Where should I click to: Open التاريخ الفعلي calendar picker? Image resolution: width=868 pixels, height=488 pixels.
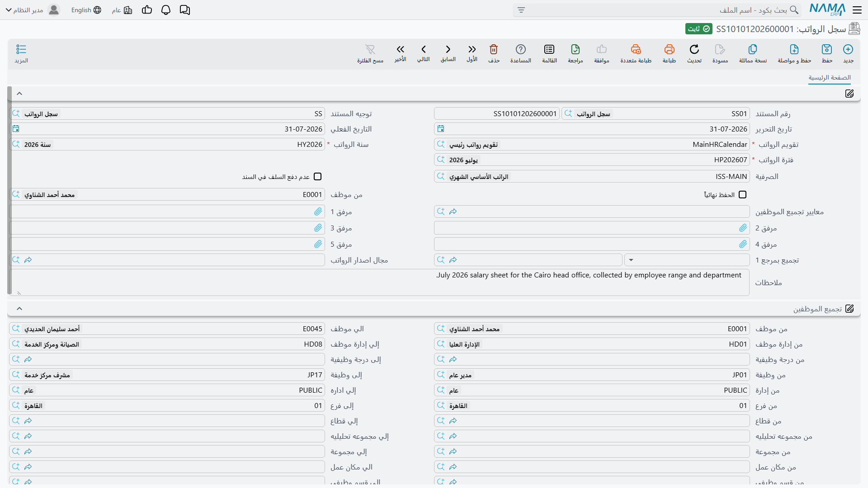pos(16,129)
